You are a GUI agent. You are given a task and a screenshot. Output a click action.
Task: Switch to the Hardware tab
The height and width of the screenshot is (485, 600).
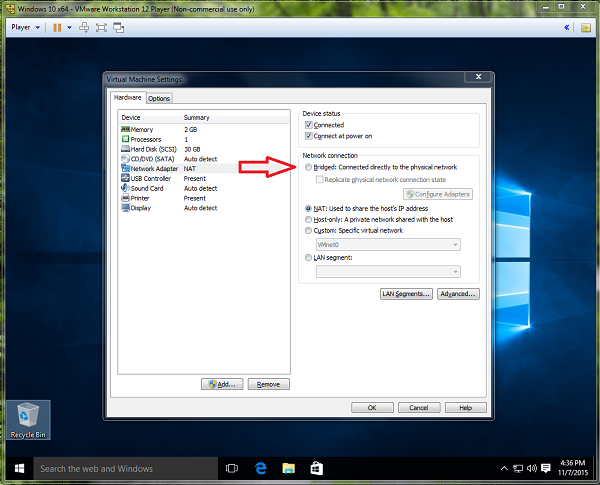(x=128, y=98)
